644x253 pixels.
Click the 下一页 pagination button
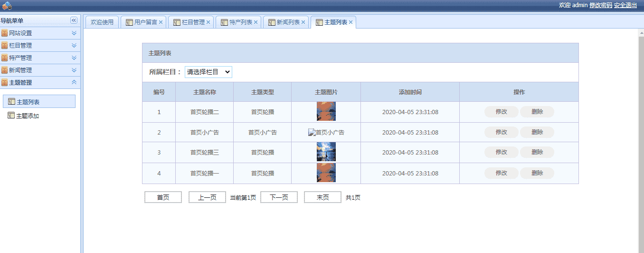tap(279, 197)
